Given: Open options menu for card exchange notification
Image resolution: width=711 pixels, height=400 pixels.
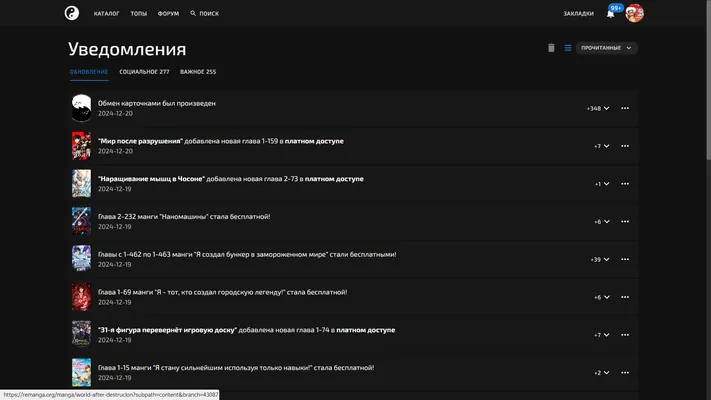Looking at the screenshot, I should click(x=625, y=108).
